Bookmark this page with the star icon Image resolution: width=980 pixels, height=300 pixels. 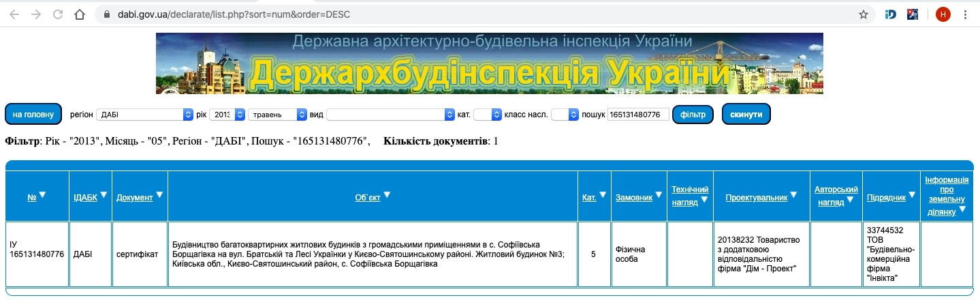click(864, 14)
